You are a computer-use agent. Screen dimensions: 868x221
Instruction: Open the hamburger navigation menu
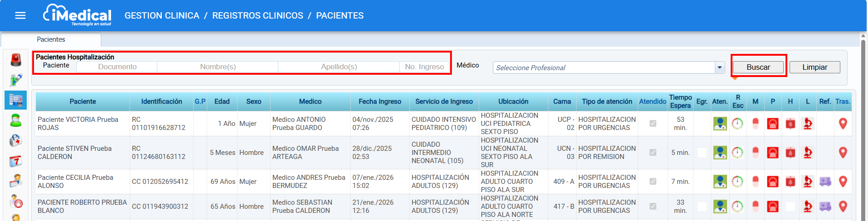pyautogui.click(x=20, y=15)
